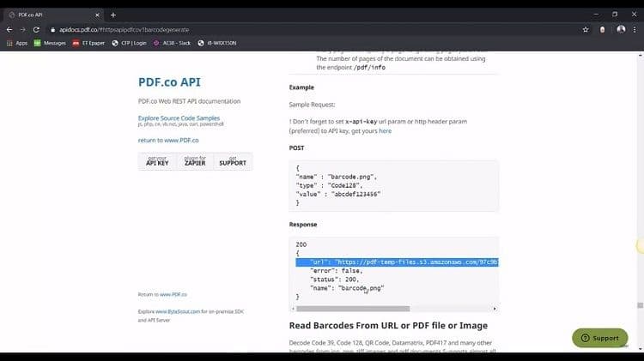Open a new browser tab

[112, 15]
